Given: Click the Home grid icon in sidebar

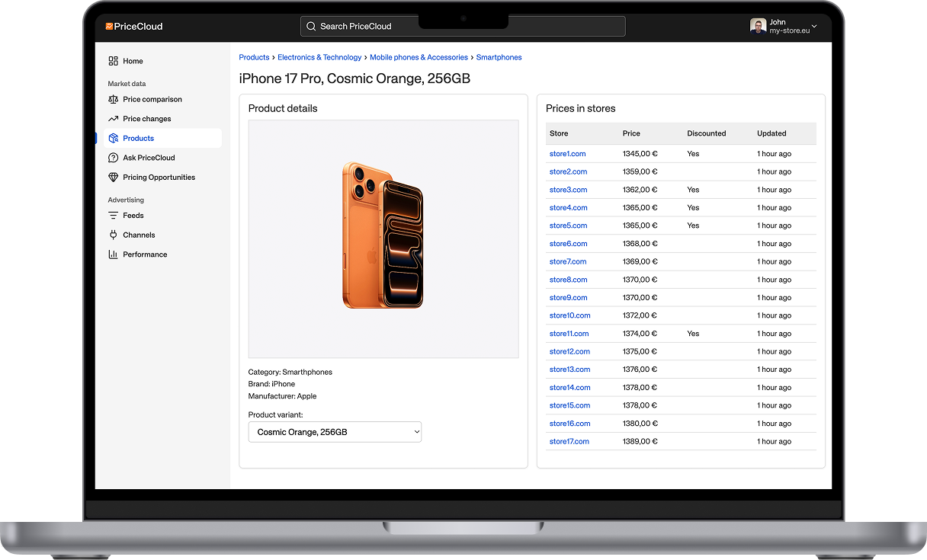Looking at the screenshot, I should click(113, 61).
